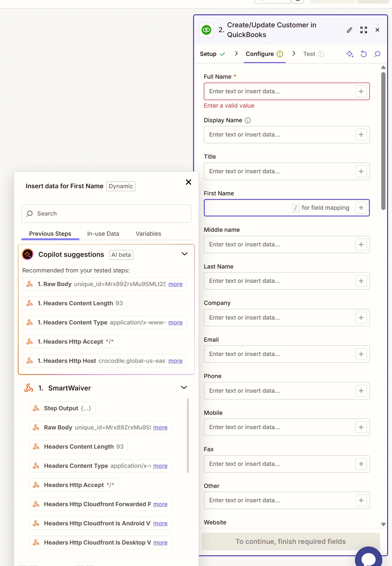This screenshot has height=566, width=392.
Task: Insert the Step Output data pill
Action: [62, 408]
